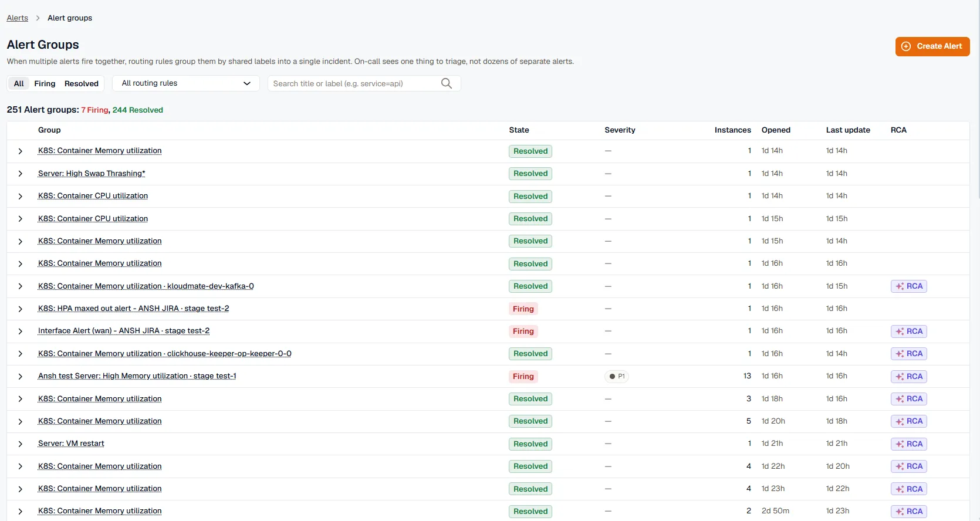The height and width of the screenshot is (521, 980).
Task: Click the Instances column header
Action: 733,130
